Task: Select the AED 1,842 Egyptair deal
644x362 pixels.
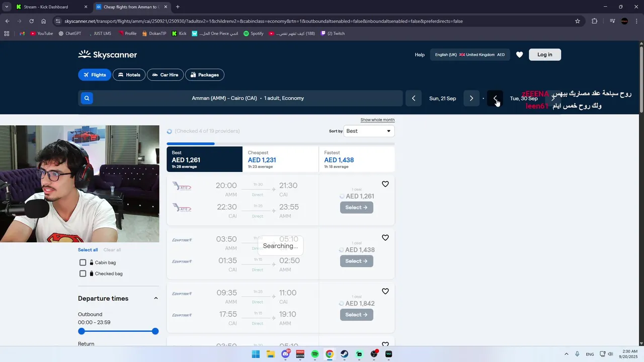Action: (x=357, y=315)
